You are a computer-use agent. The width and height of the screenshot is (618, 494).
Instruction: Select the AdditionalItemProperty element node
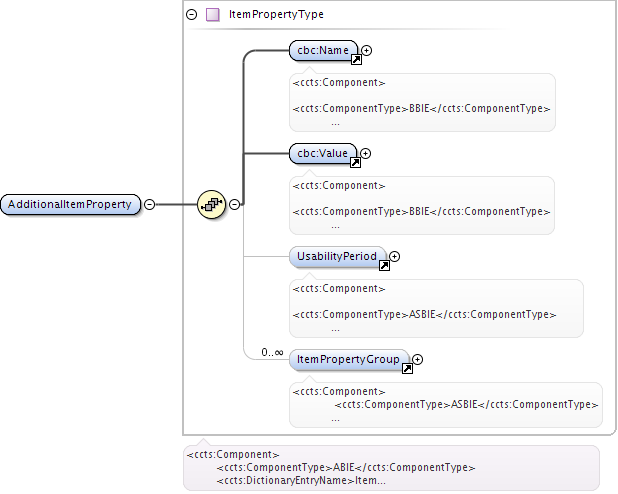[71, 204]
